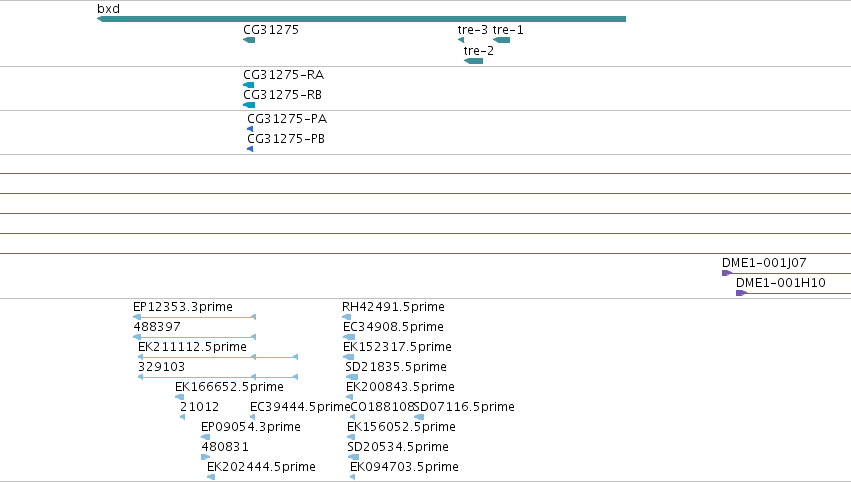The width and height of the screenshot is (851, 482).
Task: Click the CG31275-PA protein arrowhead
Action: click(250, 129)
